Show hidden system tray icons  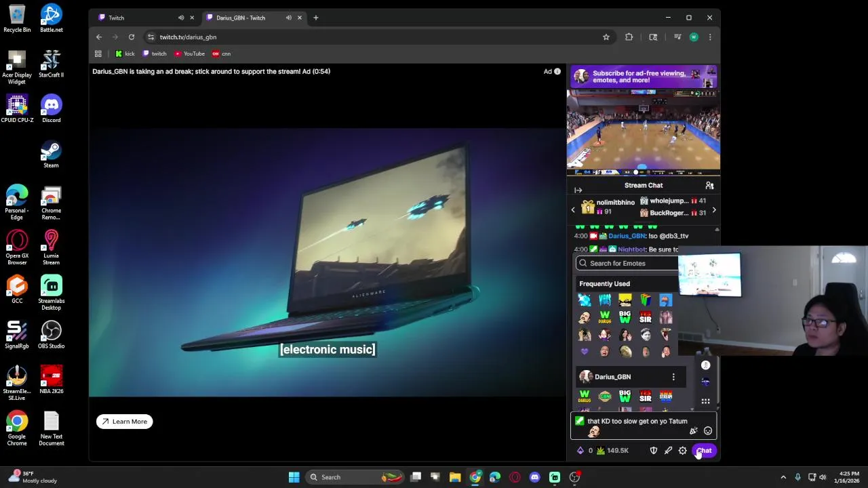[783, 477]
